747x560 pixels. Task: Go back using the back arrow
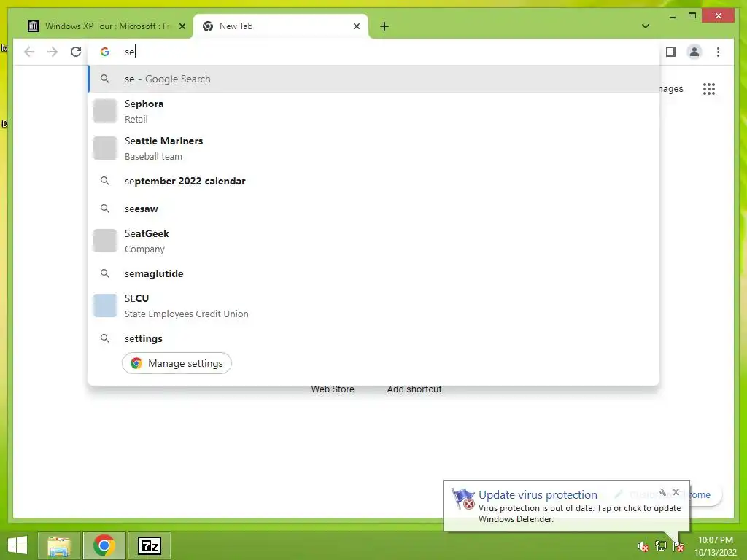[x=29, y=52]
